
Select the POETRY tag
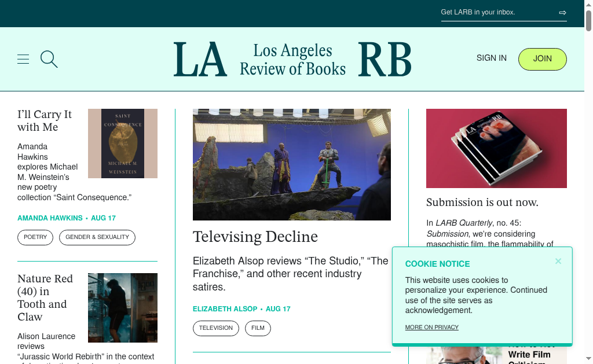click(x=35, y=237)
